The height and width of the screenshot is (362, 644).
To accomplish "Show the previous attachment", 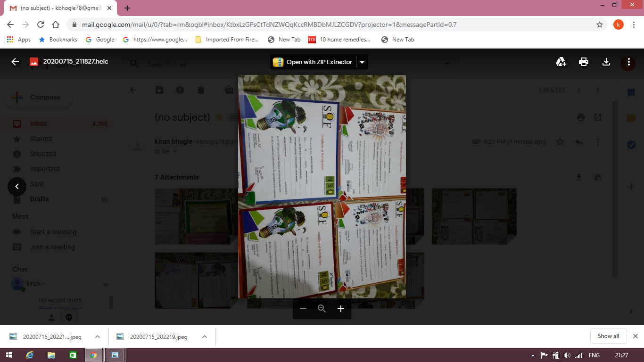I will tap(17, 187).
